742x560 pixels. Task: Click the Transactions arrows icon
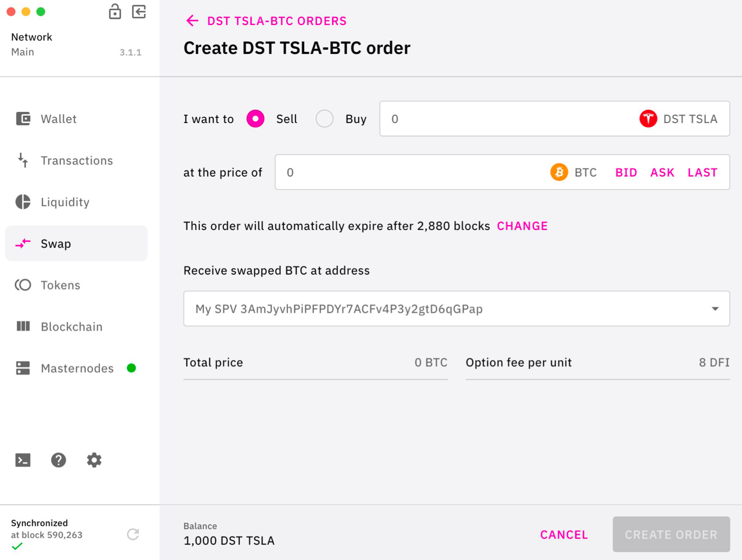(23, 160)
